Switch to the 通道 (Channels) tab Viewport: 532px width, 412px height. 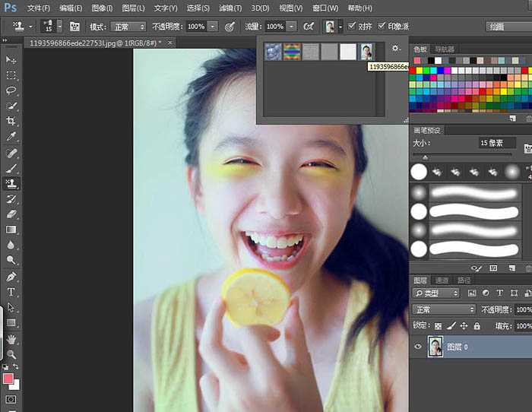[x=442, y=280]
